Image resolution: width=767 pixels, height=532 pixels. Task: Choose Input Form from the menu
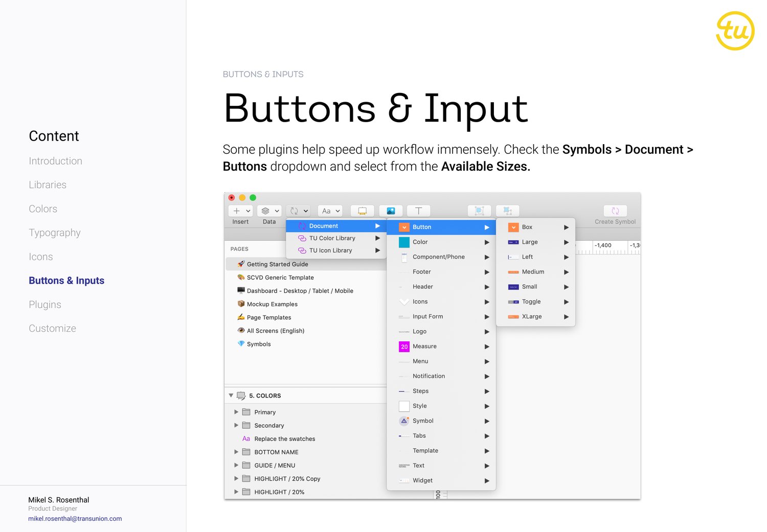click(441, 317)
